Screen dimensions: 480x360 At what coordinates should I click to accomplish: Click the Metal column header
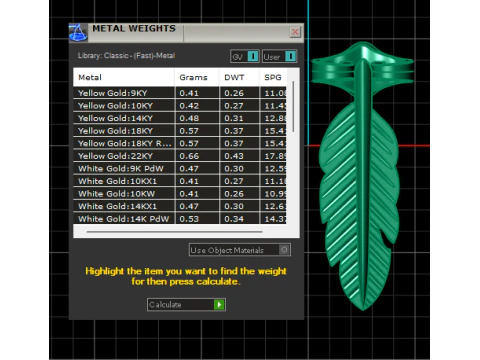(x=123, y=77)
